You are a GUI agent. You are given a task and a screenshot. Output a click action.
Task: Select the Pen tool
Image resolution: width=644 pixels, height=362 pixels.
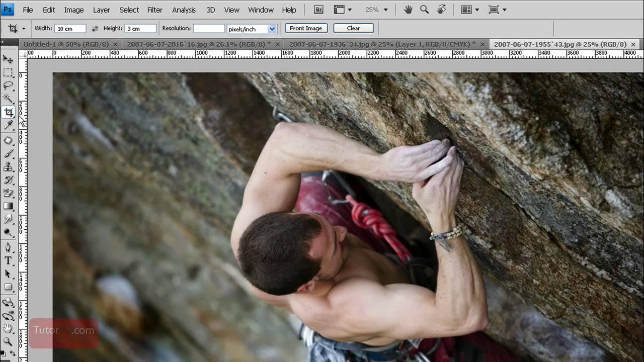coord(8,247)
